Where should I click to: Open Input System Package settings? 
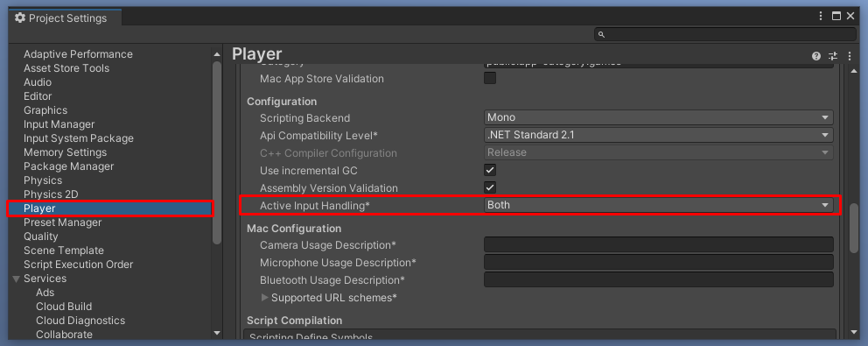(x=79, y=138)
